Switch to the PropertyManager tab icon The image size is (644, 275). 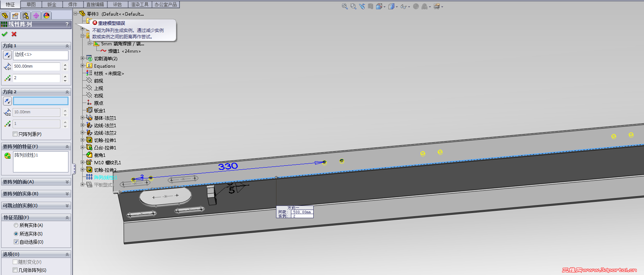(x=15, y=16)
